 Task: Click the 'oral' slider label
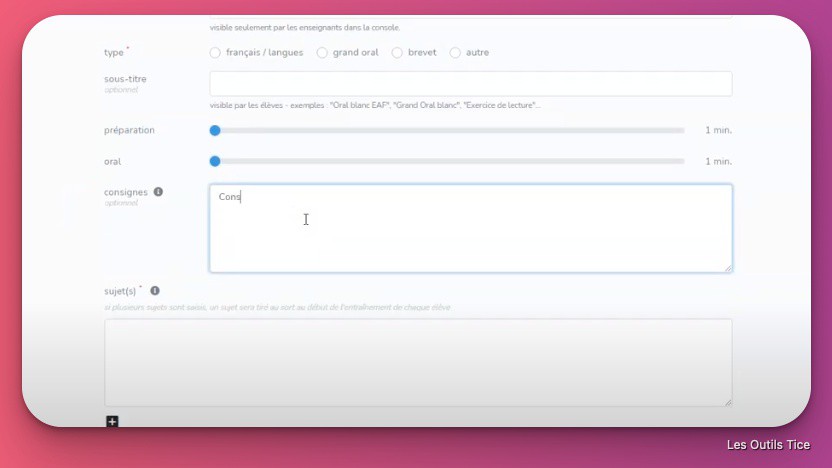tap(112, 161)
